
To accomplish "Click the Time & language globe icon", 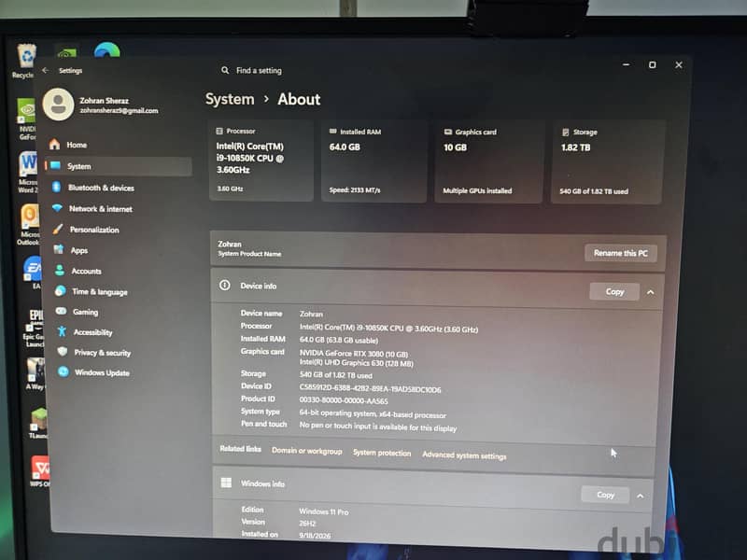I will click(61, 290).
